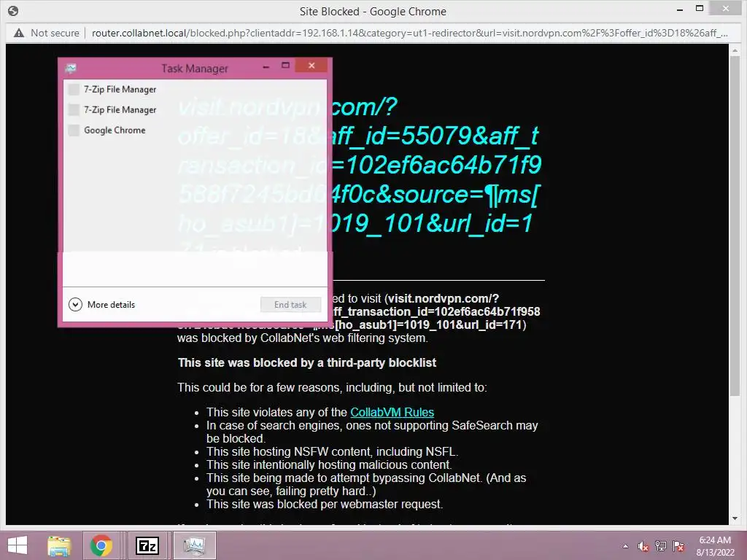Screen dimensions: 747x560
Task: Switch to Google Chrome in the taskbar
Action: pos(101,545)
